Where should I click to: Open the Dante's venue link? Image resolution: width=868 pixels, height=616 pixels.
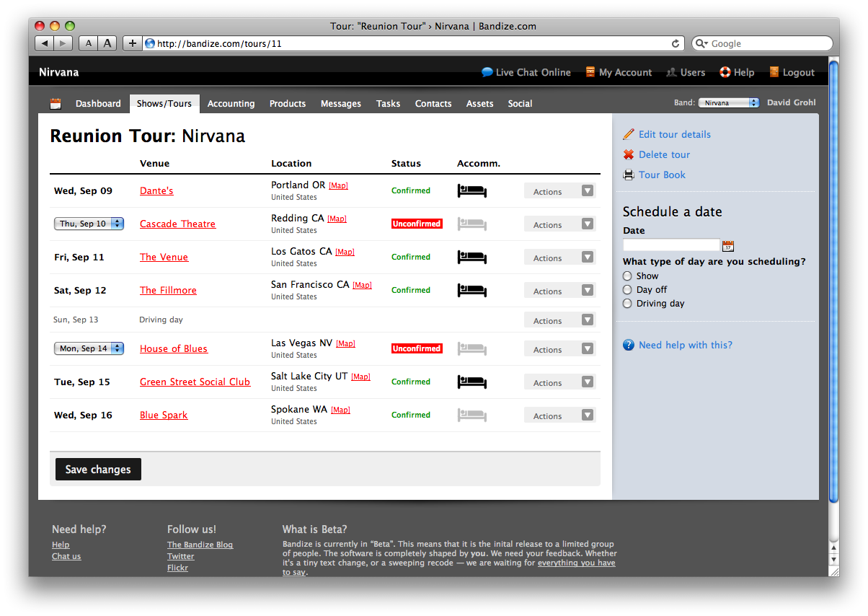[x=156, y=191]
